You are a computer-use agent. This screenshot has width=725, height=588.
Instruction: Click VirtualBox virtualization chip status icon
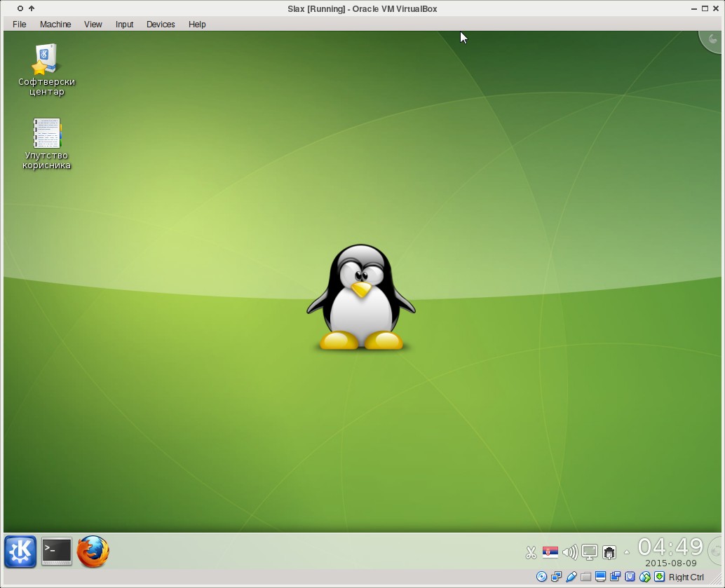[x=630, y=577]
